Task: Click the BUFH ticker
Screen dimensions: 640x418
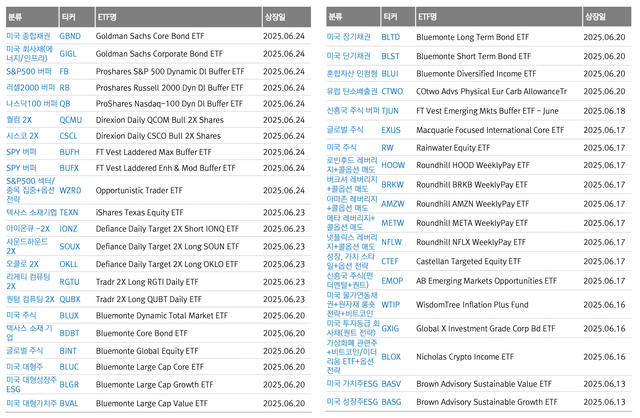Action: click(69, 152)
